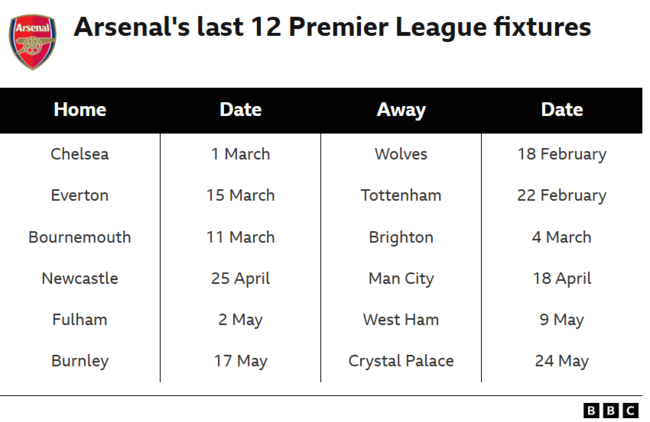Click the first Date column header
Viewport: 650px width, 422px height.
[240, 110]
